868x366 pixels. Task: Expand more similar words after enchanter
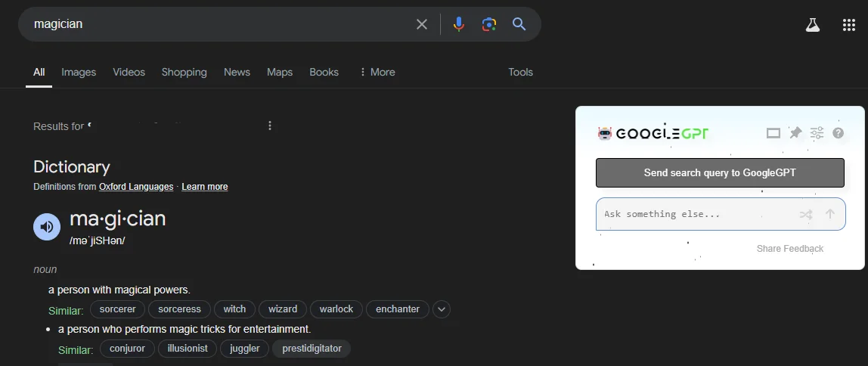pyautogui.click(x=442, y=309)
